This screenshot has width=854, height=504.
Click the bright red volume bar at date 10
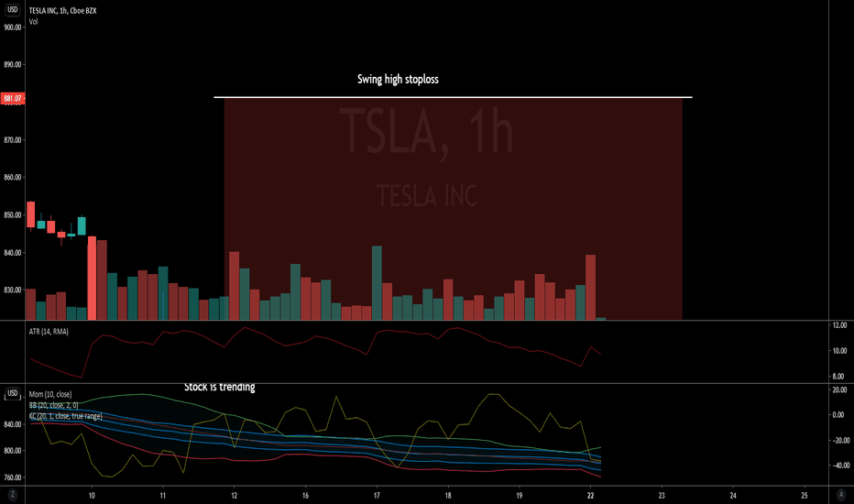tap(92, 278)
